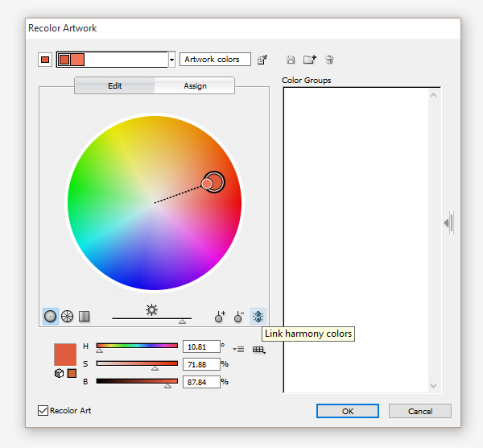Open the harmony rules dropdown arrow
The width and height of the screenshot is (483, 448).
click(171, 60)
